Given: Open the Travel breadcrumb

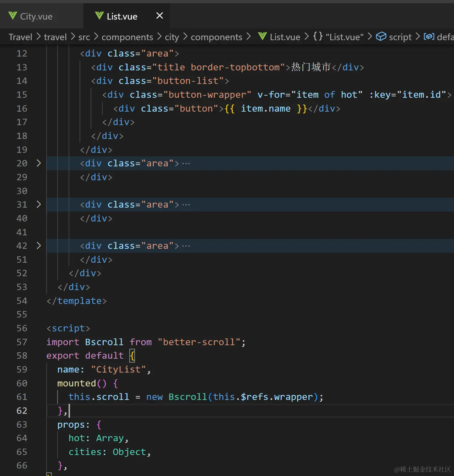Looking at the screenshot, I should 20,37.
